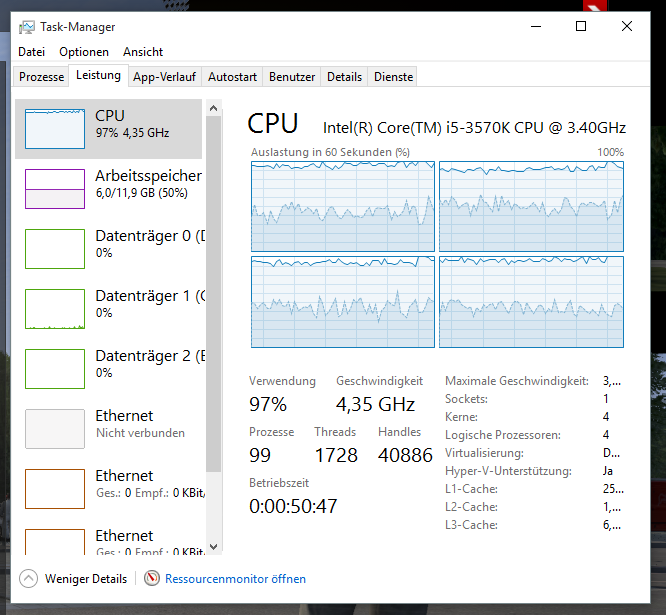Click the Task-Manager title bar icon
Screen dimensions: 666x615
26,27
